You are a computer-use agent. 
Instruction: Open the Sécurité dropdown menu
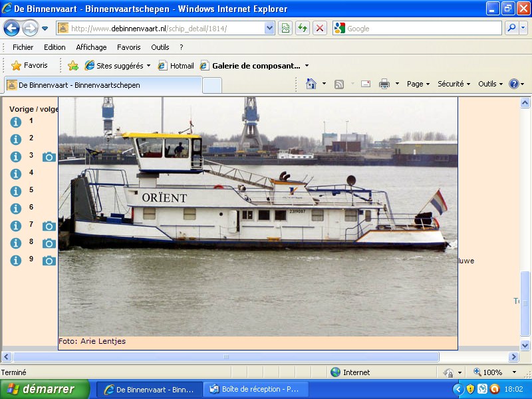click(454, 84)
